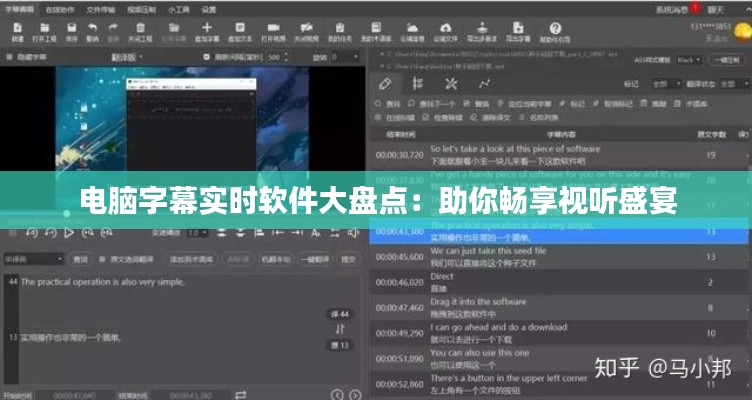Click the wrench tools icon

[x=451, y=82]
